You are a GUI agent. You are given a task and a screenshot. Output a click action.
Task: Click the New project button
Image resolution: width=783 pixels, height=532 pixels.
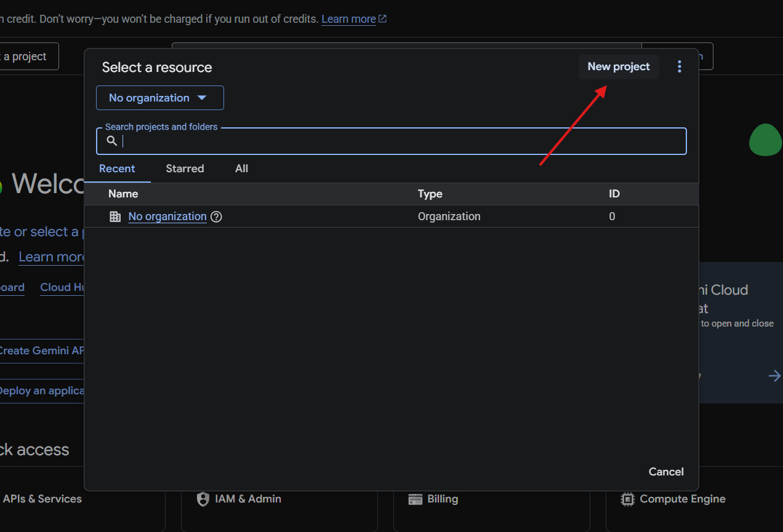click(619, 67)
